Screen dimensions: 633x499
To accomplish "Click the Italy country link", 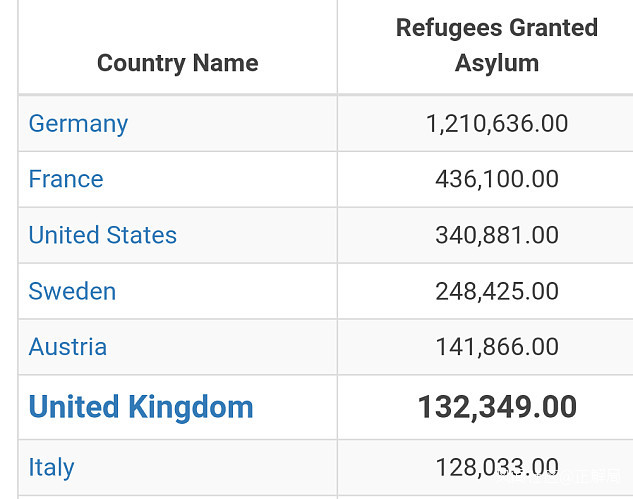I will 52,468.
